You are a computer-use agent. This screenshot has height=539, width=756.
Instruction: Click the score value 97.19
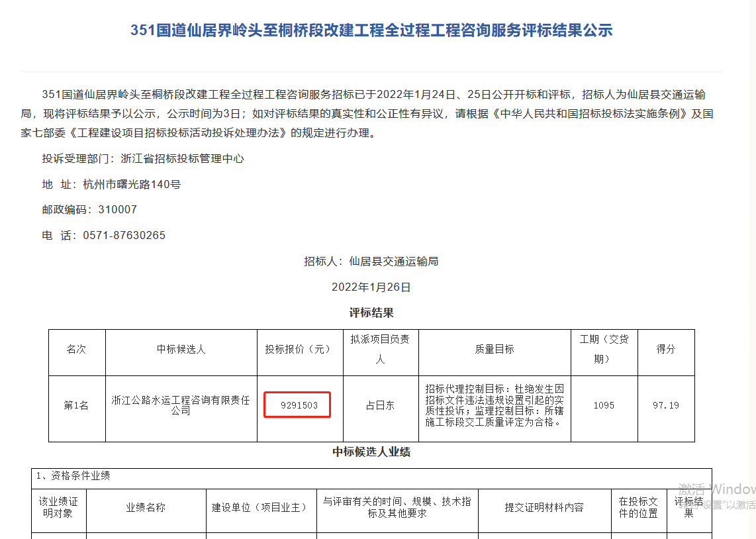tap(666, 404)
